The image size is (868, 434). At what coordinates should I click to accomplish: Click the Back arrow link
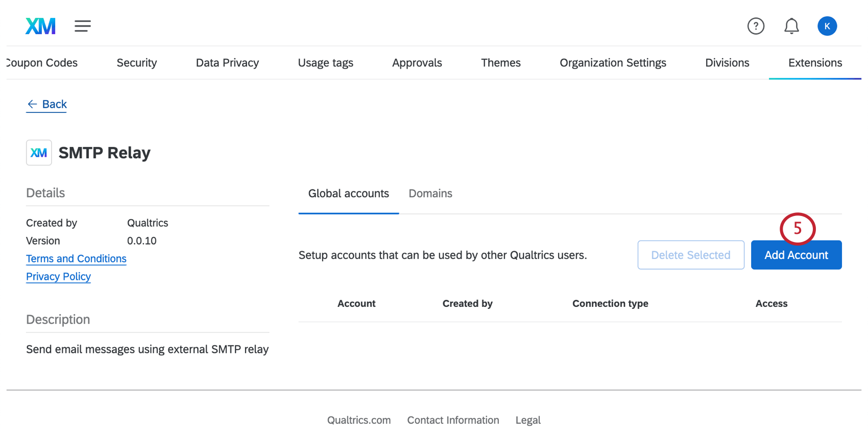[x=46, y=104]
